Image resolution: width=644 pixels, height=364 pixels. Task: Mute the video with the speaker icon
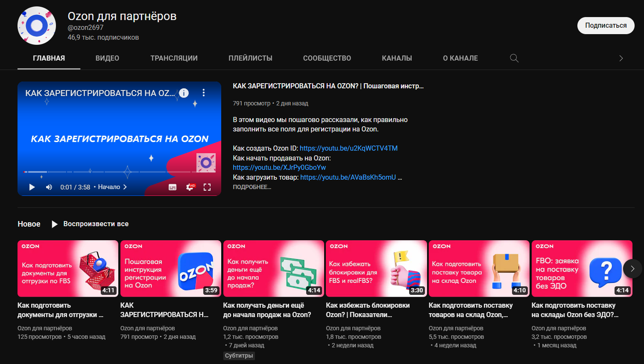point(49,187)
